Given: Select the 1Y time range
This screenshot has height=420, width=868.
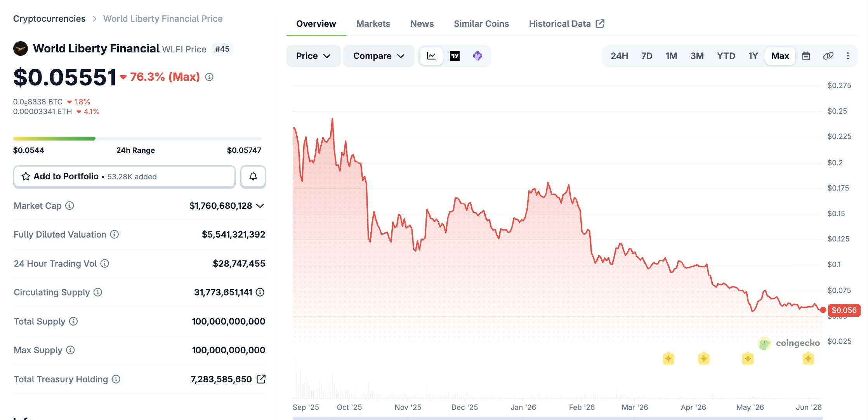Looking at the screenshot, I should tap(753, 56).
